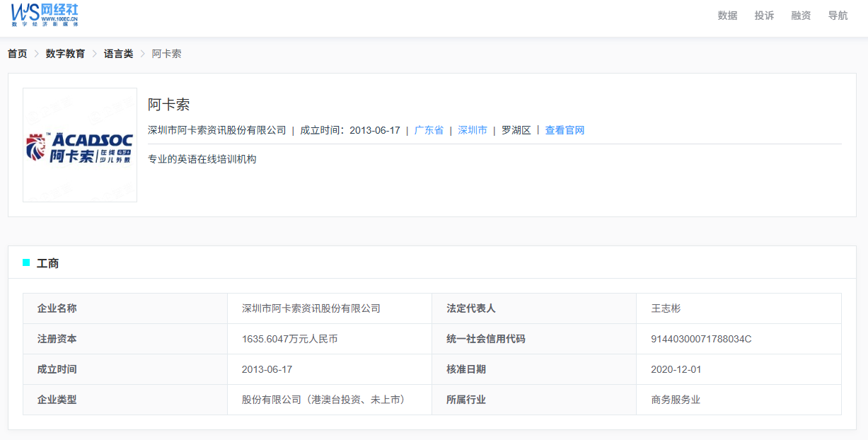Select 阿卡索 breadcrumb text
The image size is (868, 440).
click(x=166, y=54)
